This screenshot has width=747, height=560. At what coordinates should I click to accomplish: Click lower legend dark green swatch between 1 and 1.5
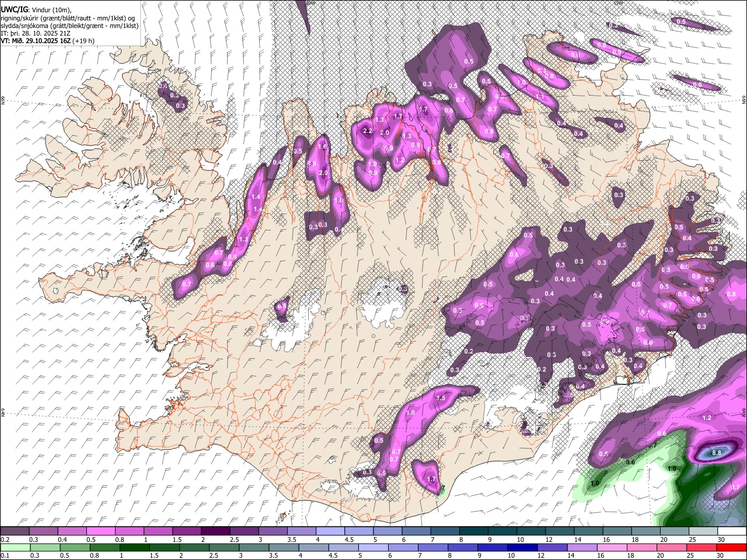coord(134,548)
